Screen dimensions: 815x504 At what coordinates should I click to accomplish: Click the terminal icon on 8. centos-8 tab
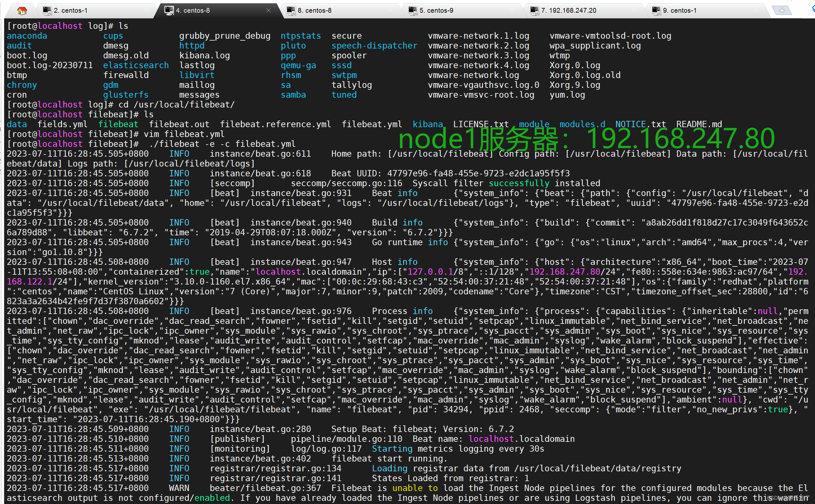(291, 11)
